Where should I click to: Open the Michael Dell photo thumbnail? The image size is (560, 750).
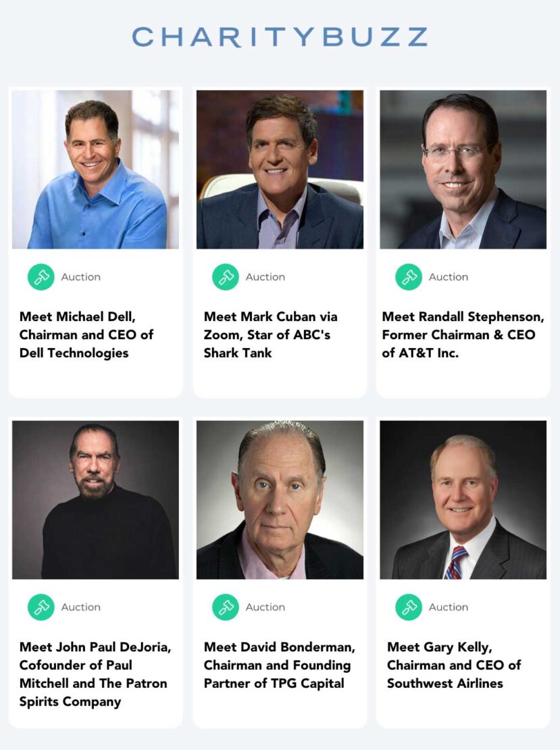point(95,170)
